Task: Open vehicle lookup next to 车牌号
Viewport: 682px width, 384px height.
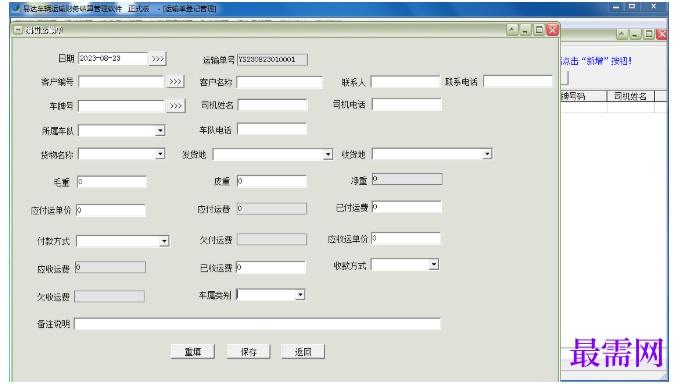Action: (175, 106)
